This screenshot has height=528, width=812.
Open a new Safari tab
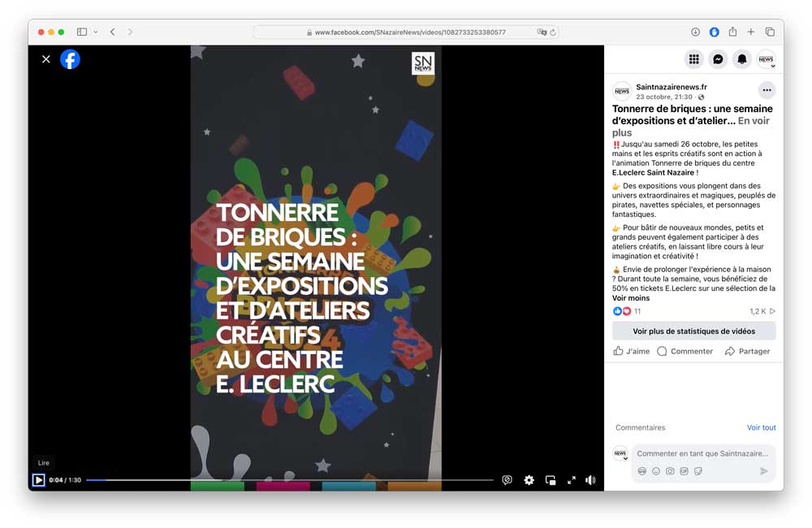(751, 32)
